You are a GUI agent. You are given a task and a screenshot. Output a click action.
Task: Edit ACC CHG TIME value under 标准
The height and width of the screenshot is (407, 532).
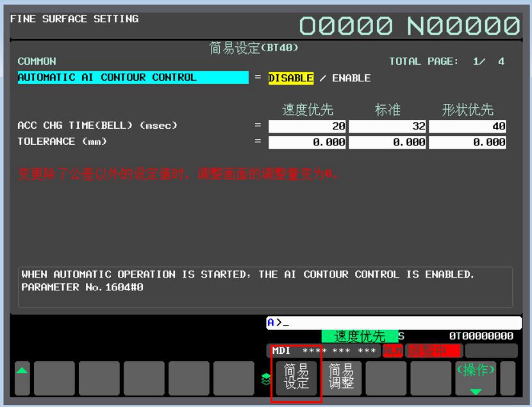(388, 127)
